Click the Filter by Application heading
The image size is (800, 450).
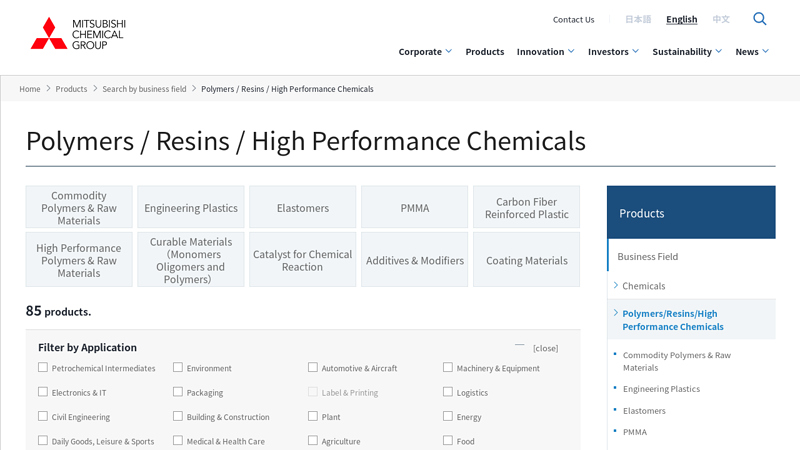point(87,347)
